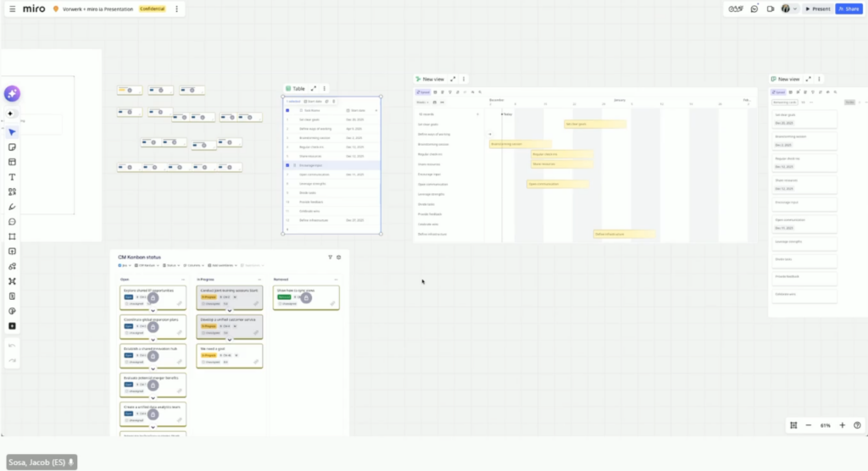
Task: Open the Status dropdown in Kanban
Action: coord(170,265)
